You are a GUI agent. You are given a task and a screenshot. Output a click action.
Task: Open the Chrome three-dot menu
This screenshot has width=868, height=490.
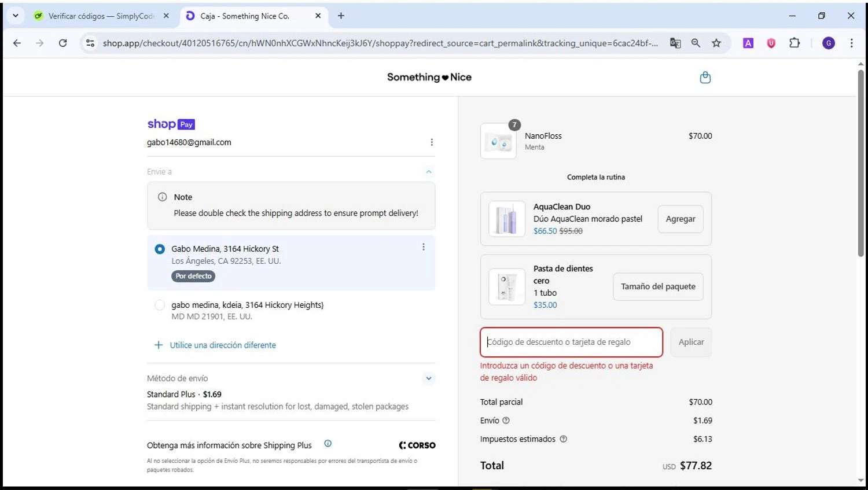point(851,43)
